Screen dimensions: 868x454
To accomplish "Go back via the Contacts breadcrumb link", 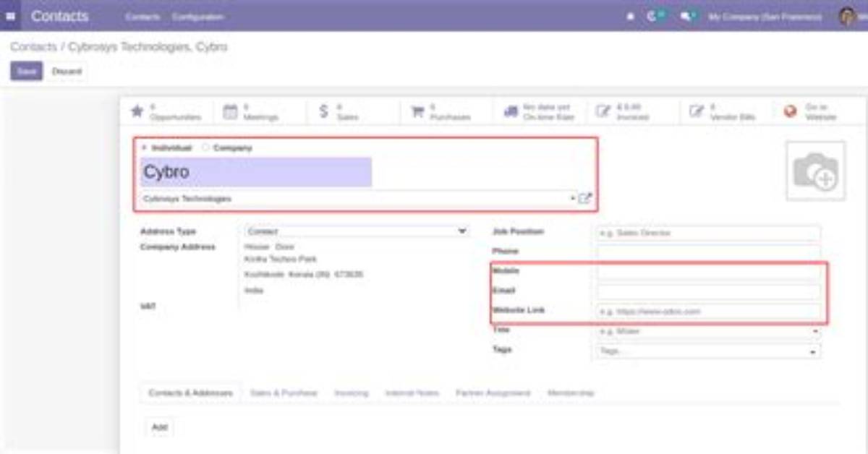I will point(33,47).
